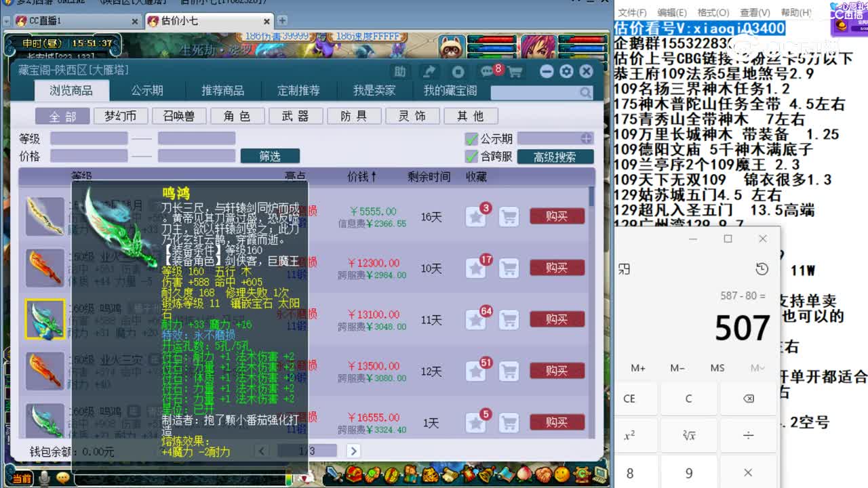This screenshot has width=868, height=488.
Task: Switch to the 定制推荐 tab
Action: tap(298, 90)
